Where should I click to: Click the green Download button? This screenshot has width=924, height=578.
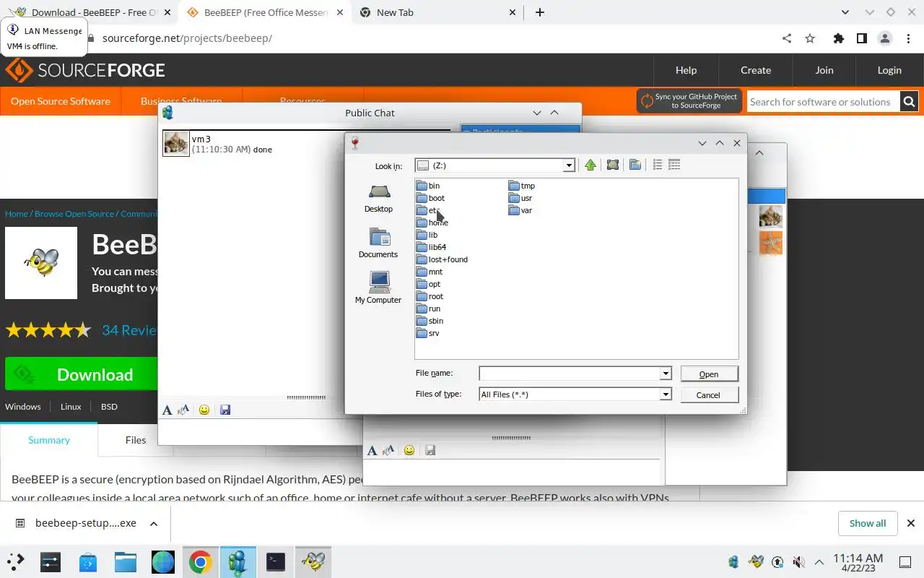pyautogui.click(x=82, y=374)
